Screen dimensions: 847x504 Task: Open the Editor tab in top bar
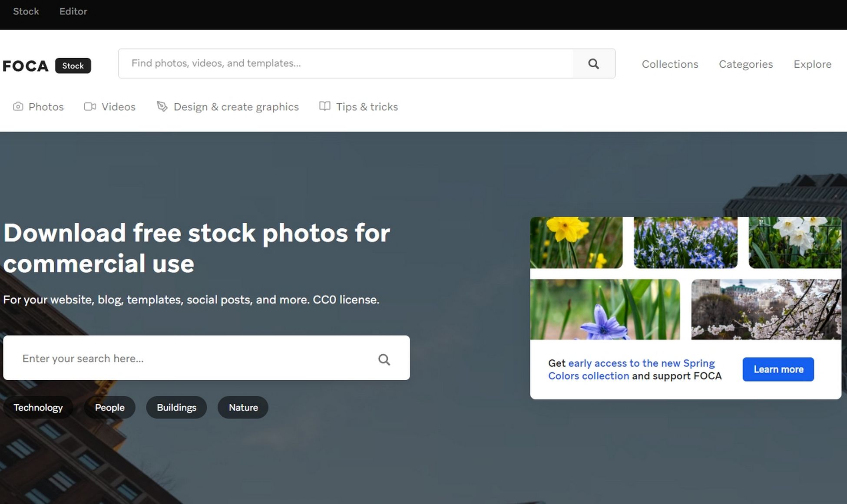(73, 11)
